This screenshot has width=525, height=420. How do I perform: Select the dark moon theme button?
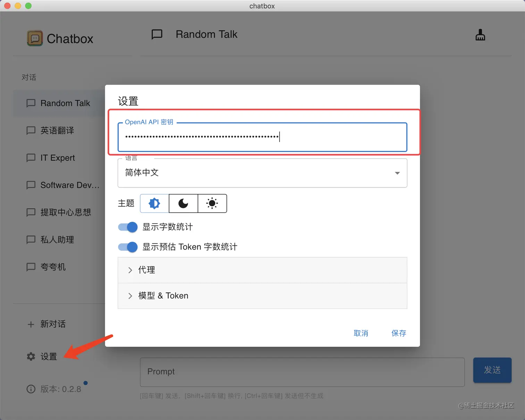(x=183, y=203)
